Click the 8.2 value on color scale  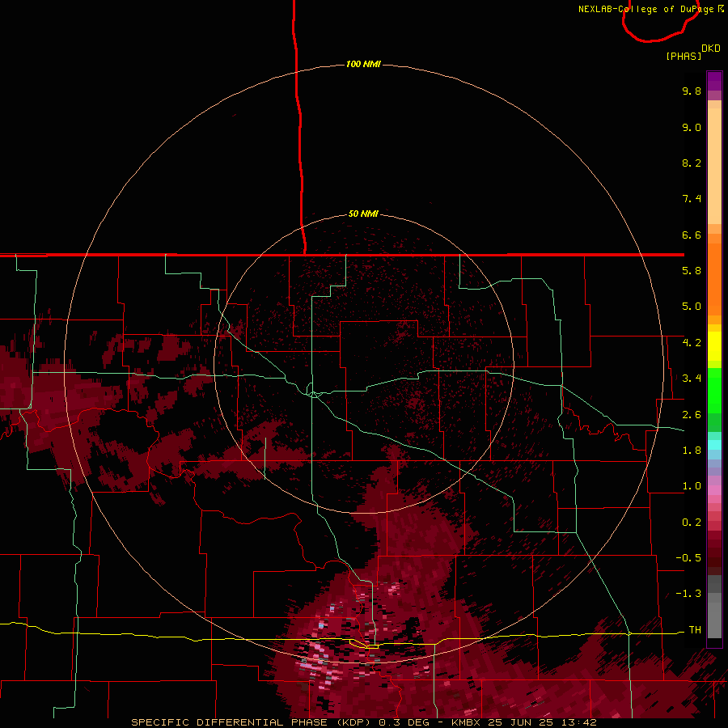pyautogui.click(x=692, y=163)
